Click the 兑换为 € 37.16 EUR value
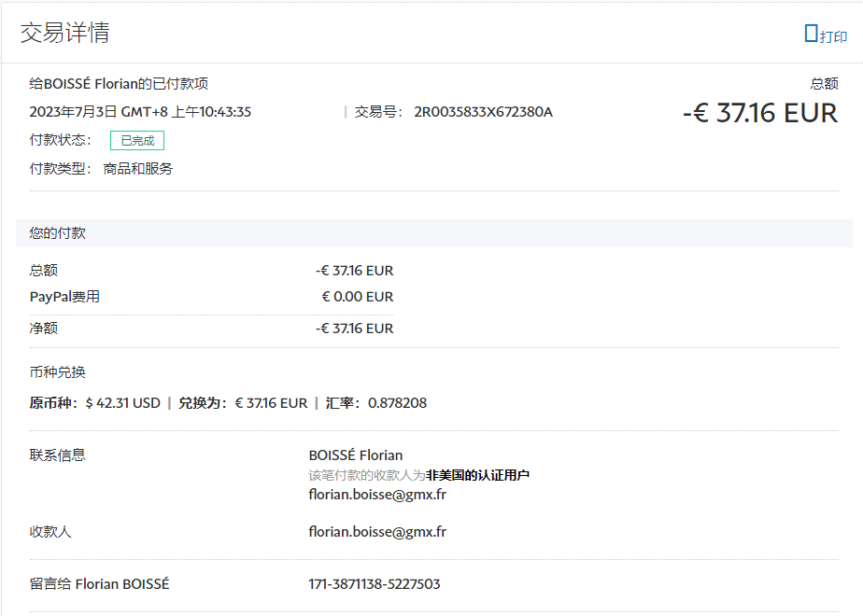The width and height of the screenshot is (863, 616). [x=270, y=403]
